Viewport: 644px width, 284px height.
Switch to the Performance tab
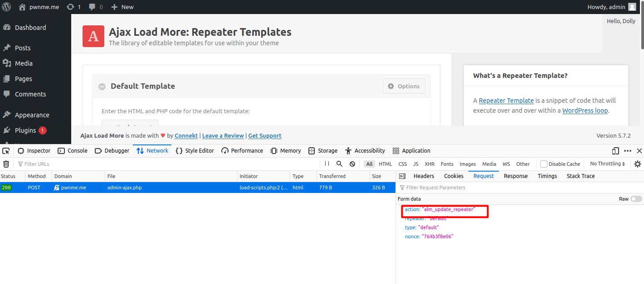pyautogui.click(x=242, y=151)
